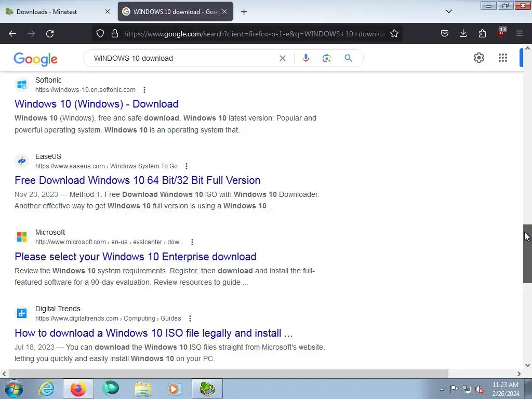The height and width of the screenshot is (399, 532).
Task: Open the Firefox hamburger menu
Action: 520,34
